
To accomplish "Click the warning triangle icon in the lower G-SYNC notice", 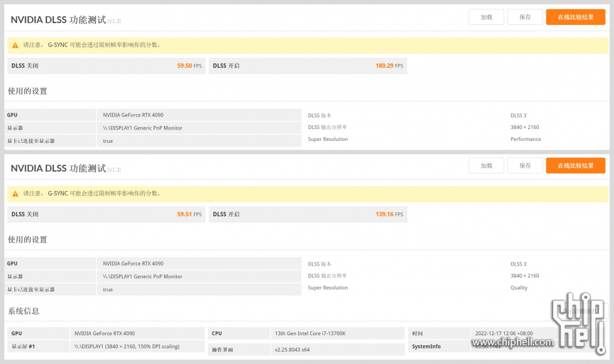I will coord(15,194).
